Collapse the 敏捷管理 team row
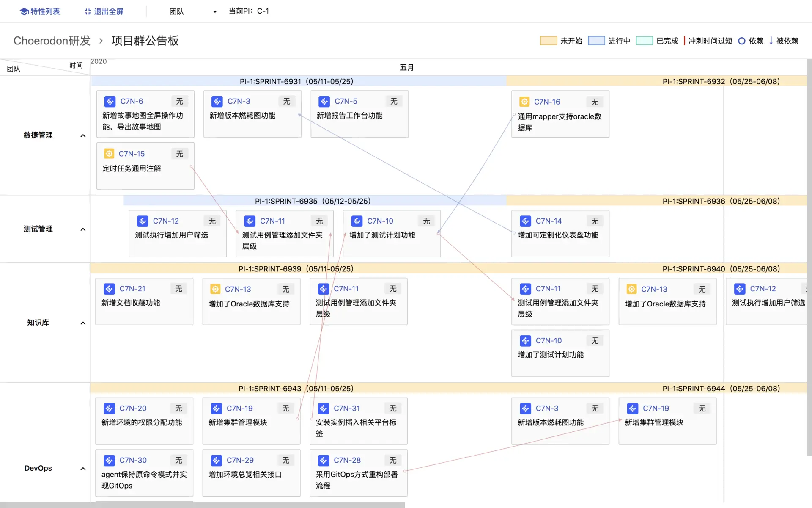 click(83, 135)
